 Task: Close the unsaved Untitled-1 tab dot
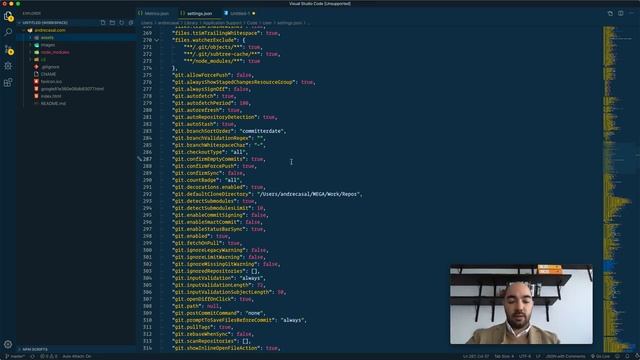(x=253, y=13)
